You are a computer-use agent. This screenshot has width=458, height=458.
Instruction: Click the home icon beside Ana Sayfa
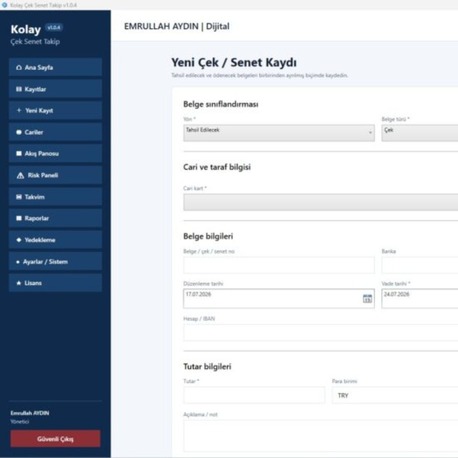(x=19, y=68)
